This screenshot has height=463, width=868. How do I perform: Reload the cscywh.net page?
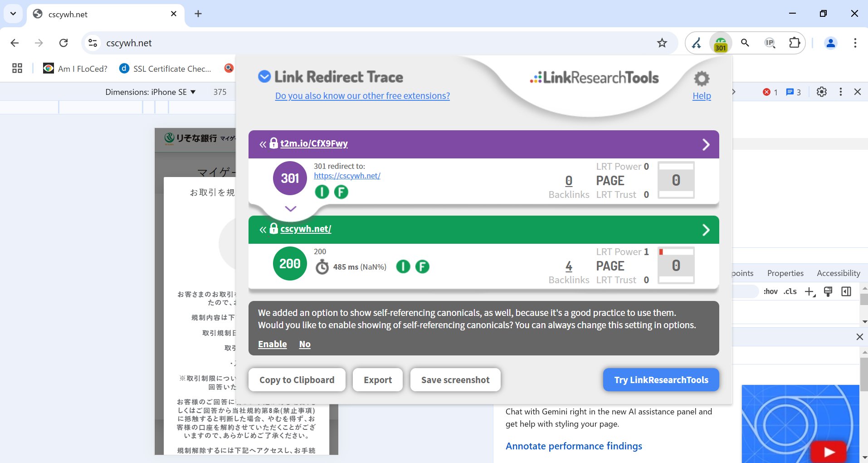tap(63, 43)
